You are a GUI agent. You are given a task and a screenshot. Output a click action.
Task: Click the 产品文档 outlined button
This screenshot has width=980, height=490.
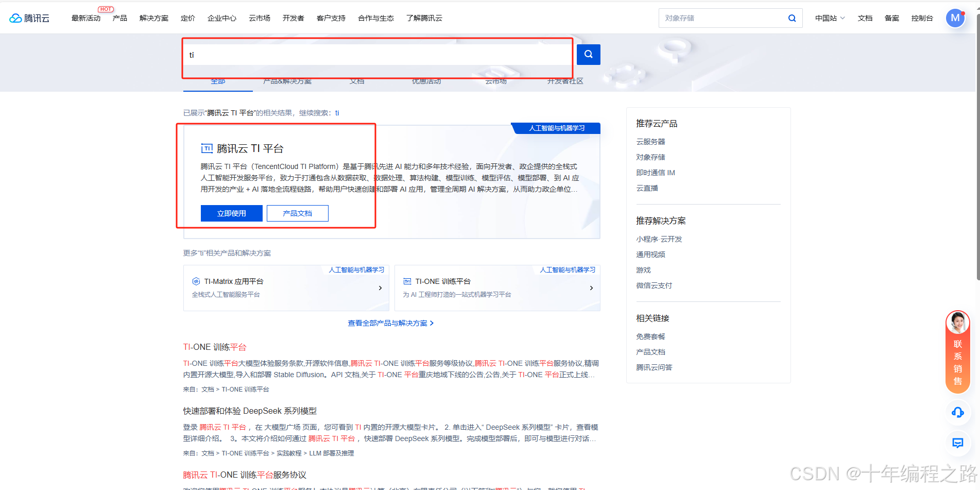click(298, 213)
